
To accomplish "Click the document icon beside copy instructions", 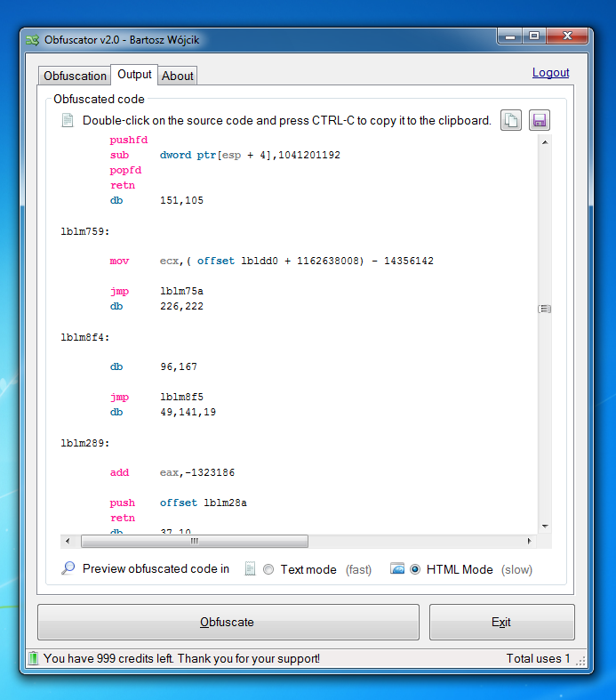I will pos(68,120).
